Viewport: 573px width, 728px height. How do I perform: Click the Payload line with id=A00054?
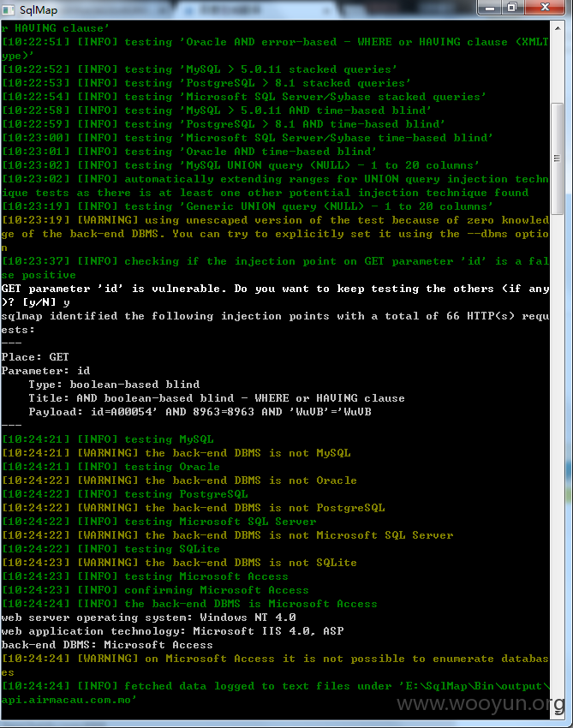200,412
